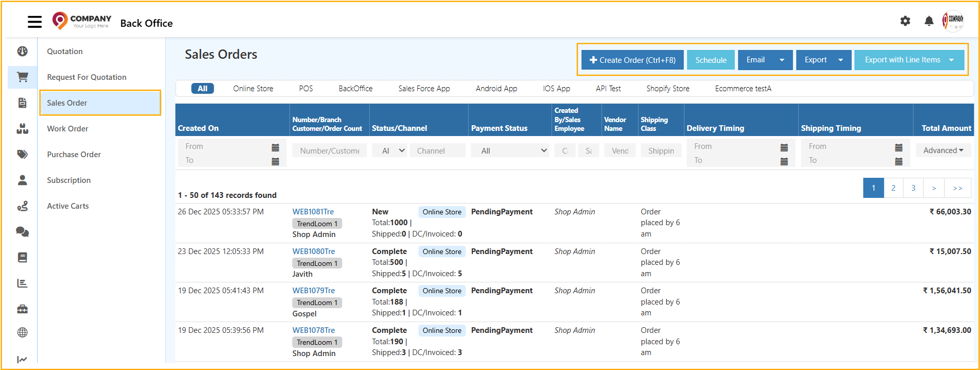
Task: Open order link WEB1081Tre
Action: click(x=313, y=212)
